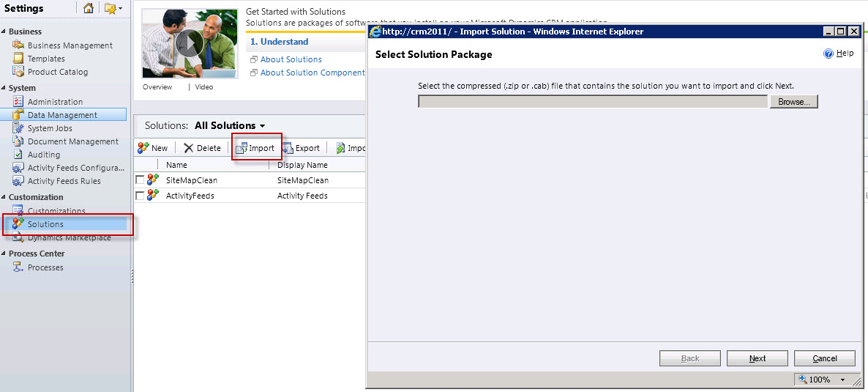The height and width of the screenshot is (392, 868).
Task: Open Business Management in sidebar
Action: point(70,45)
